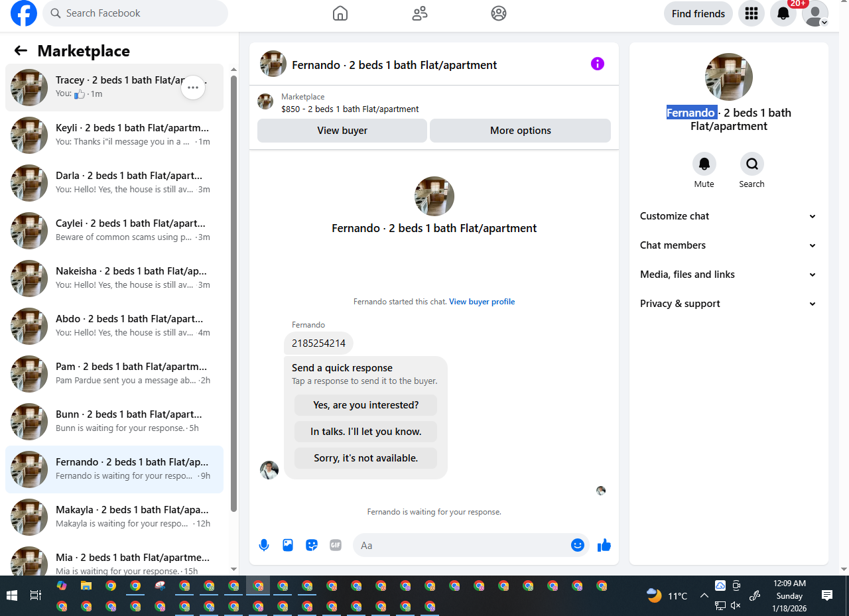Open the Facebook home logo
Screen dimensions: 849x616
click(24, 13)
